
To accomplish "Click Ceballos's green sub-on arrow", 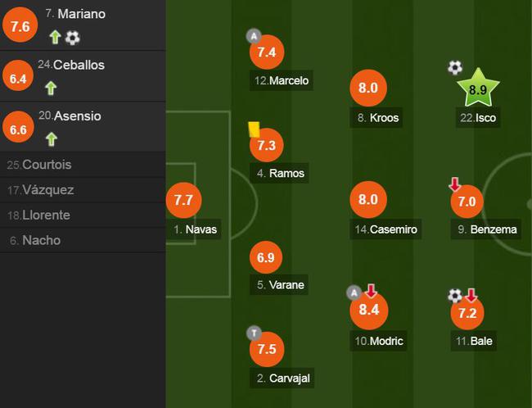I will pos(51,88).
